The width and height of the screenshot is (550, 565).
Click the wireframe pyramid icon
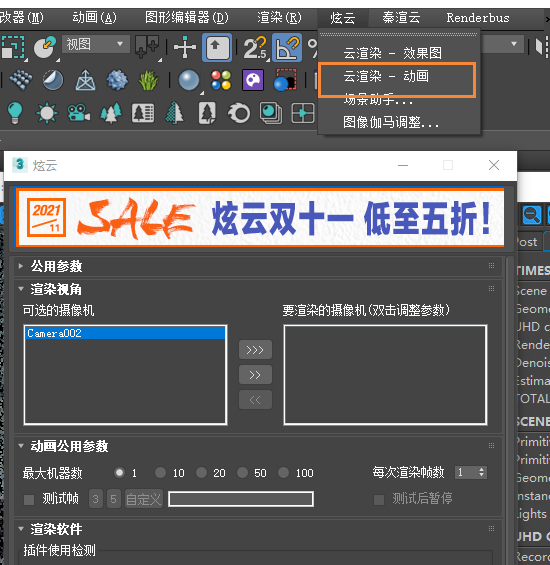click(85, 80)
